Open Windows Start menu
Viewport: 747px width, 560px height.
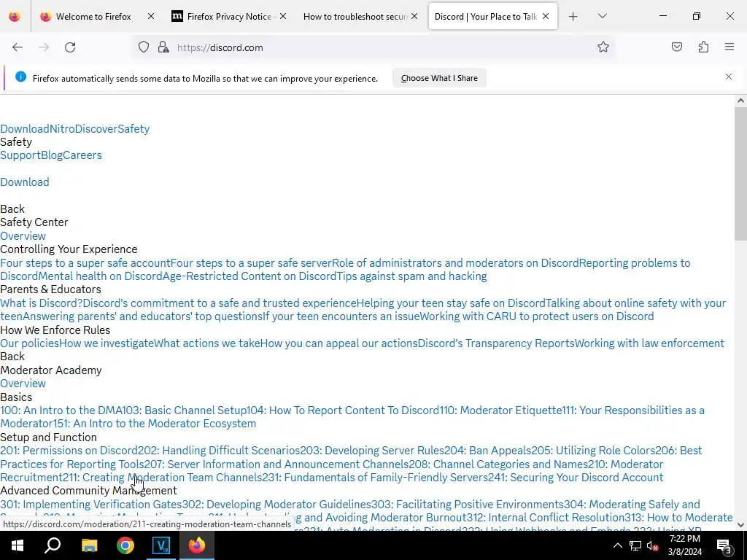(x=18, y=545)
